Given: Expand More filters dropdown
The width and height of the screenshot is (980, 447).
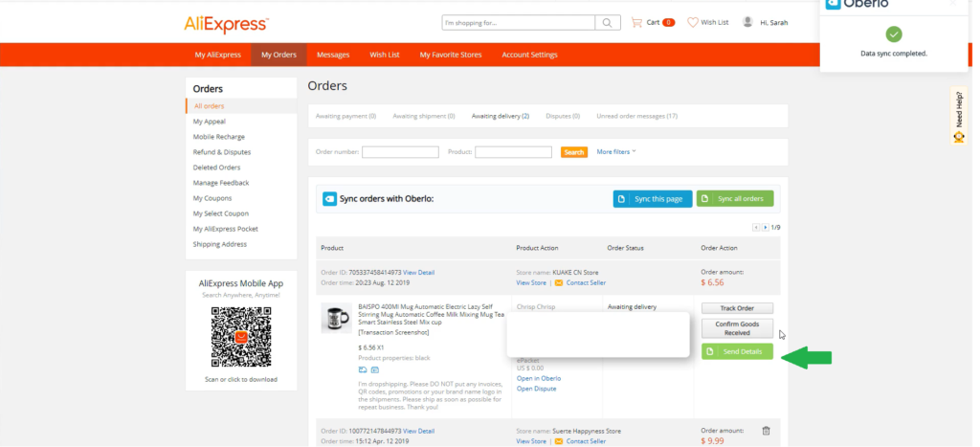Looking at the screenshot, I should click(x=616, y=152).
